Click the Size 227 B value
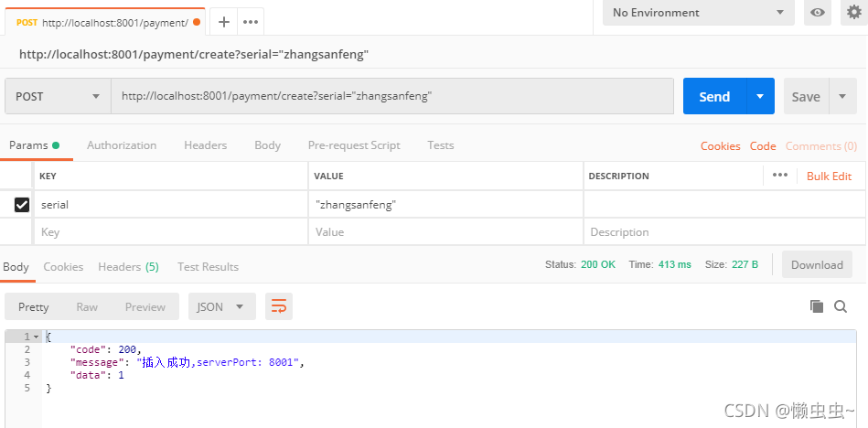868x428 pixels. 745,264
